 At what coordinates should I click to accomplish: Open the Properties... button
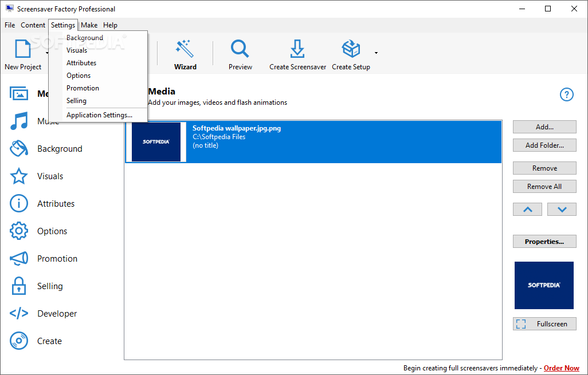tap(544, 242)
